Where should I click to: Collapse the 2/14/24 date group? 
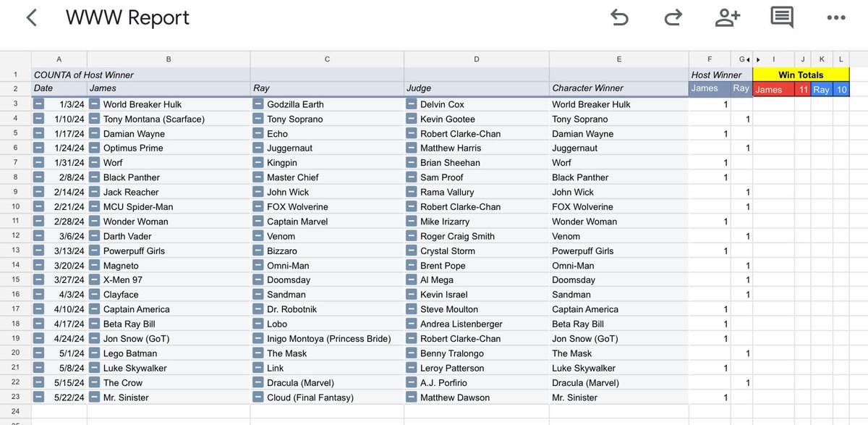(x=39, y=192)
